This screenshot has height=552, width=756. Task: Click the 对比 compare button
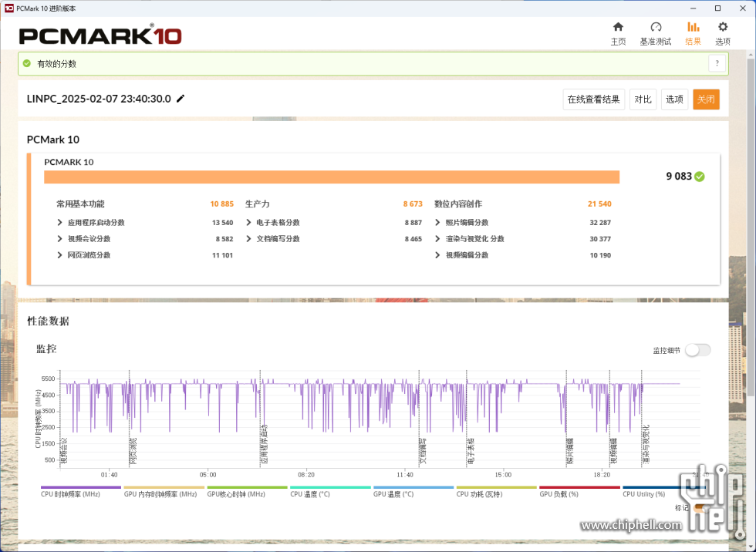click(x=643, y=99)
